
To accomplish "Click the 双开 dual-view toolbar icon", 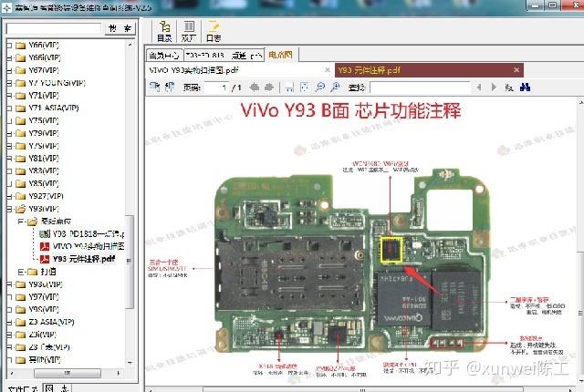I will coord(189,31).
